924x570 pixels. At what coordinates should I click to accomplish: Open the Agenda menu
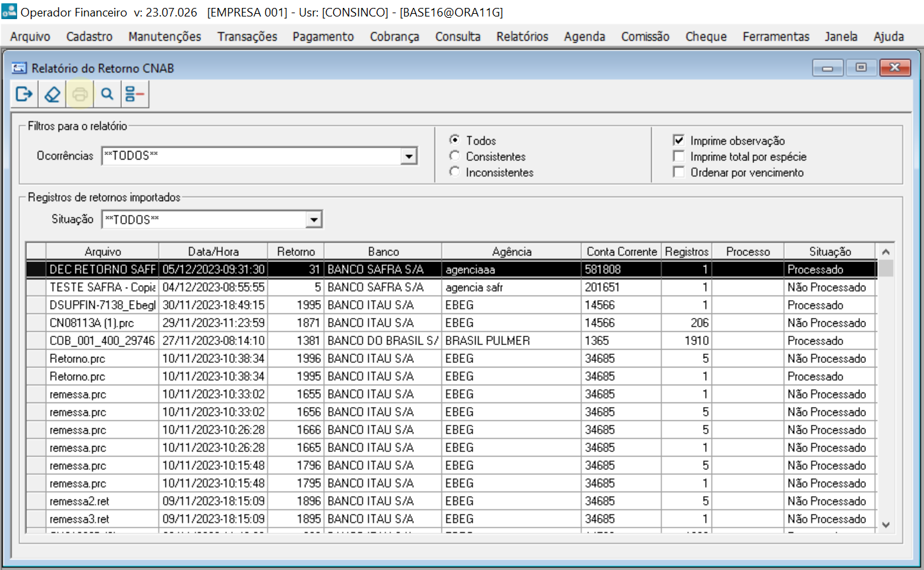coord(584,36)
